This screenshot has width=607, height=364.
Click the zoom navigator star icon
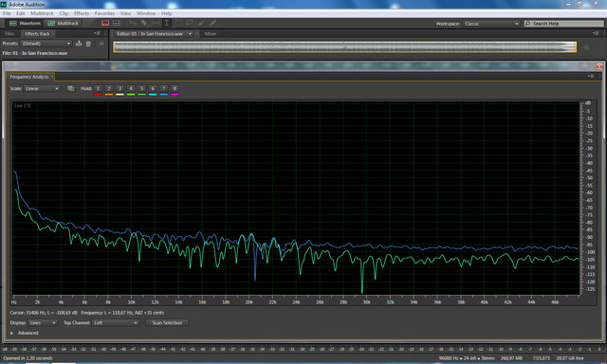coord(586,47)
